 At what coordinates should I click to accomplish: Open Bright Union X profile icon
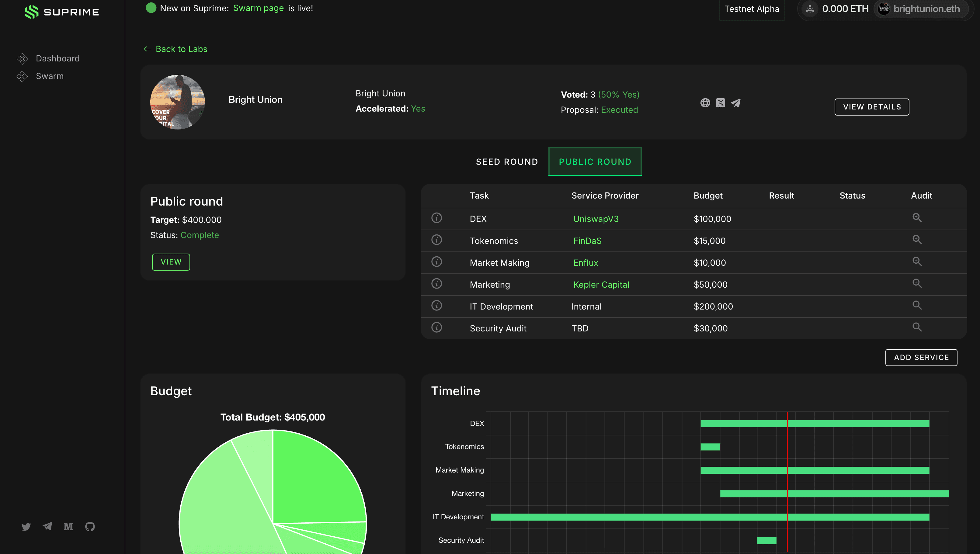point(720,103)
